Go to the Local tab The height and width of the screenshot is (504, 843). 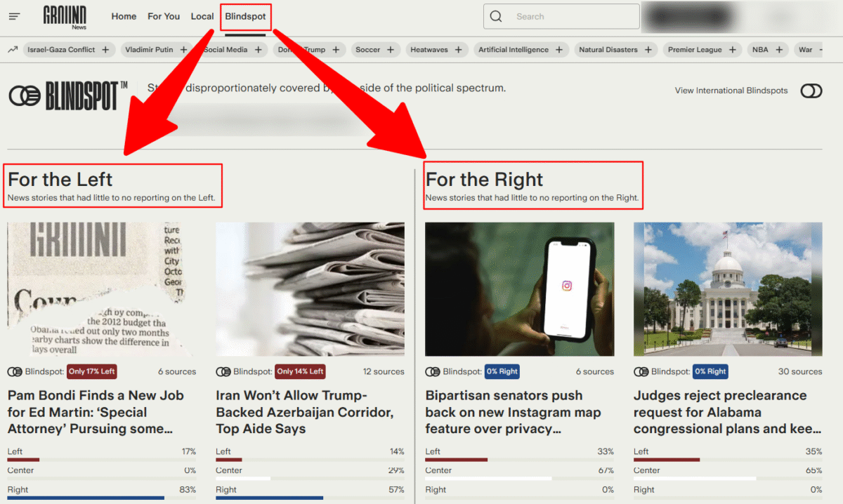pyautogui.click(x=202, y=16)
